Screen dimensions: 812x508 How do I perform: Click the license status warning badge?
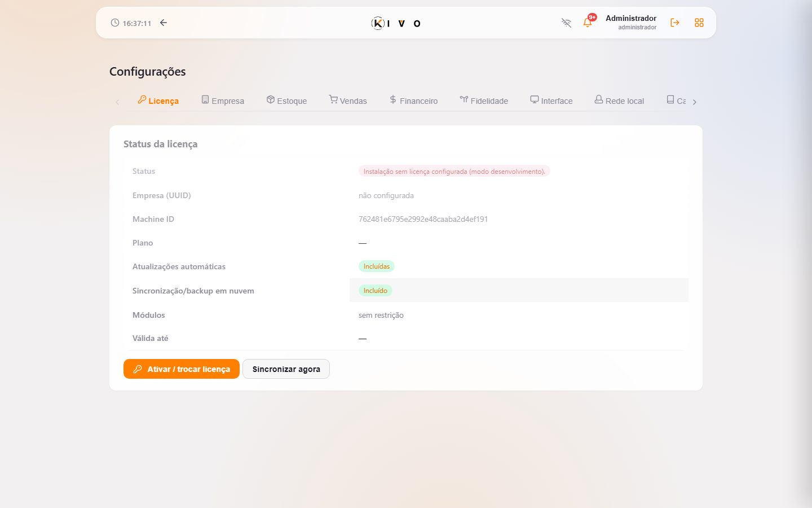tap(454, 171)
